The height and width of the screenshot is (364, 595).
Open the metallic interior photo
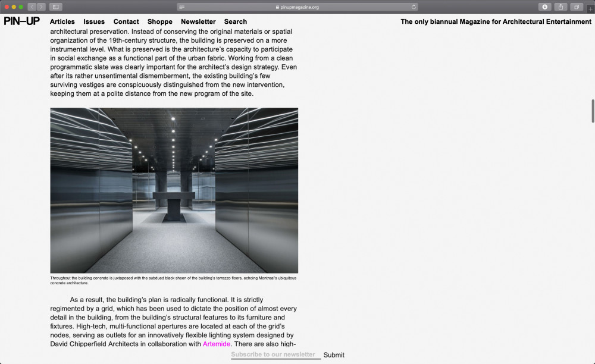[x=174, y=190]
